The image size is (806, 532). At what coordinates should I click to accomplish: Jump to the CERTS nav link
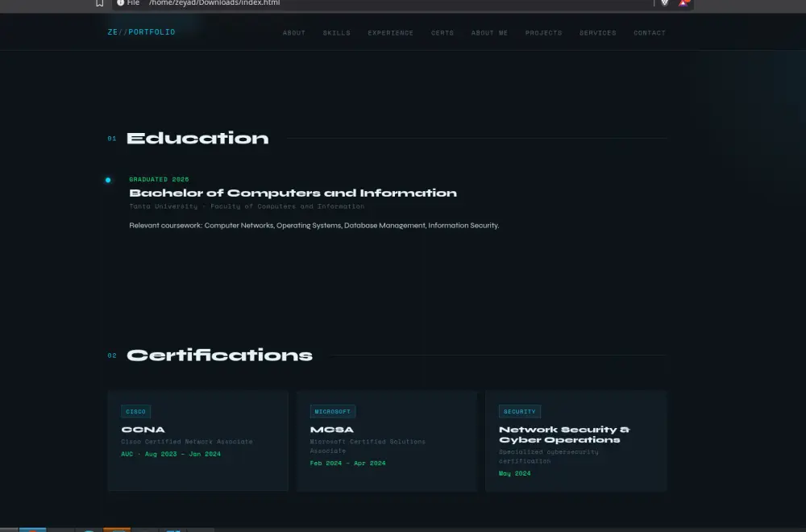(442, 33)
